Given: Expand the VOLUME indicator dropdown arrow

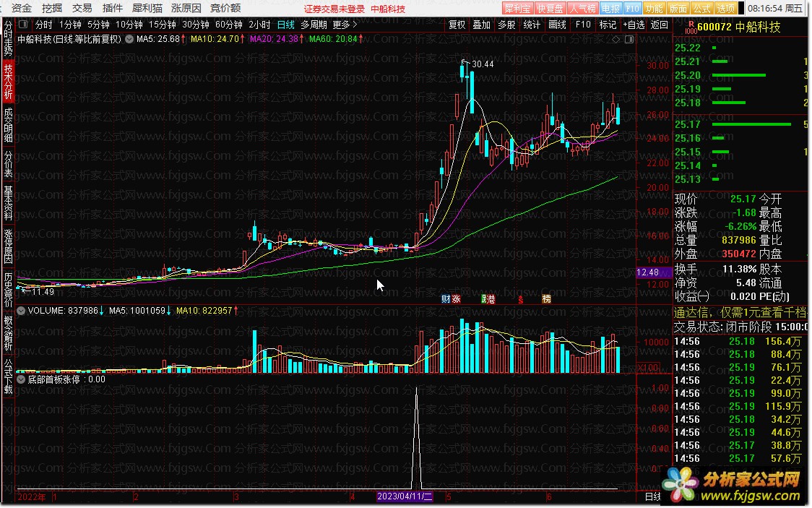Looking at the screenshot, I should (x=21, y=311).
